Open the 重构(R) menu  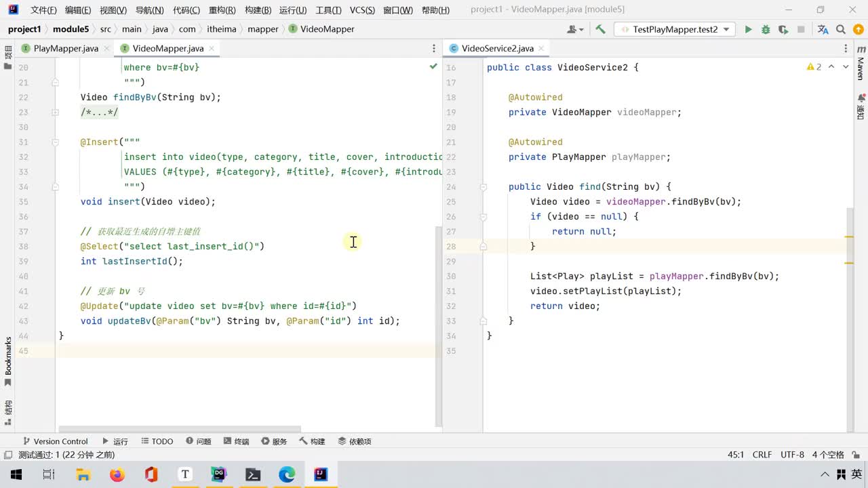pos(222,10)
